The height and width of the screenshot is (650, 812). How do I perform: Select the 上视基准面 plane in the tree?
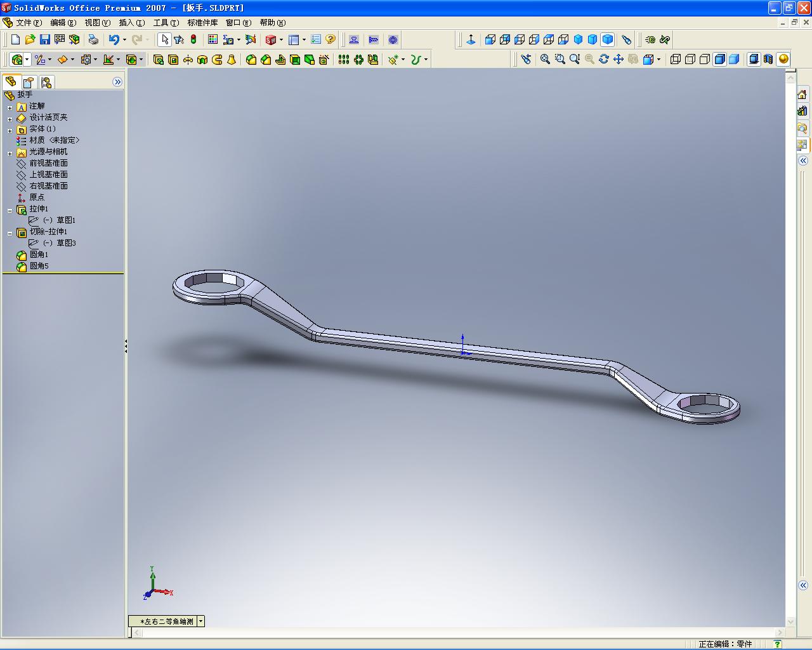click(x=48, y=175)
